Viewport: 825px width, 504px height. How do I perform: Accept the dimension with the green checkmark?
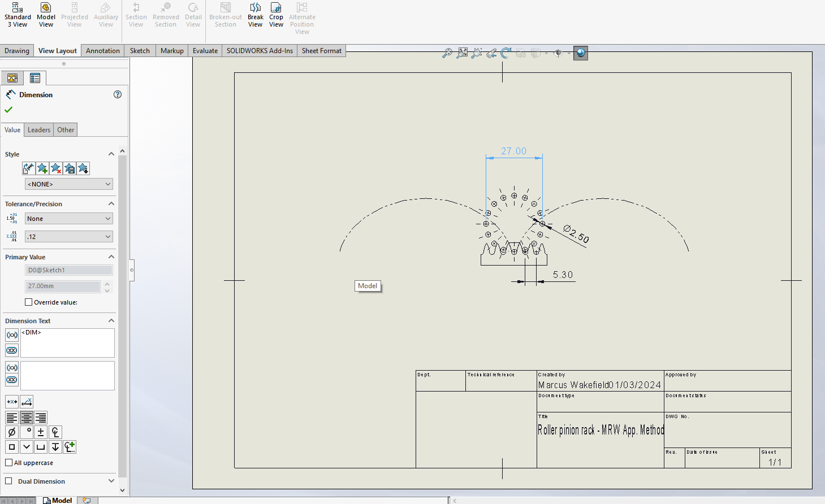click(x=8, y=110)
